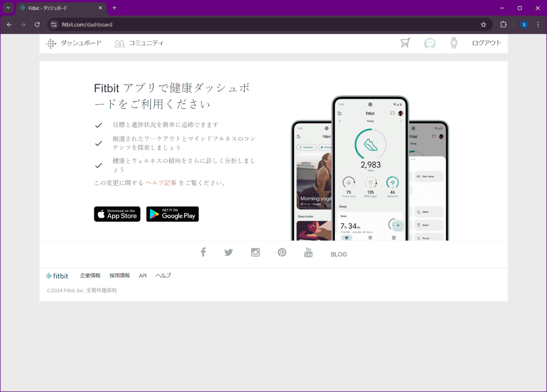Visit Fitbit's Facebook page via its icon
The image size is (547, 392).
pyautogui.click(x=203, y=252)
